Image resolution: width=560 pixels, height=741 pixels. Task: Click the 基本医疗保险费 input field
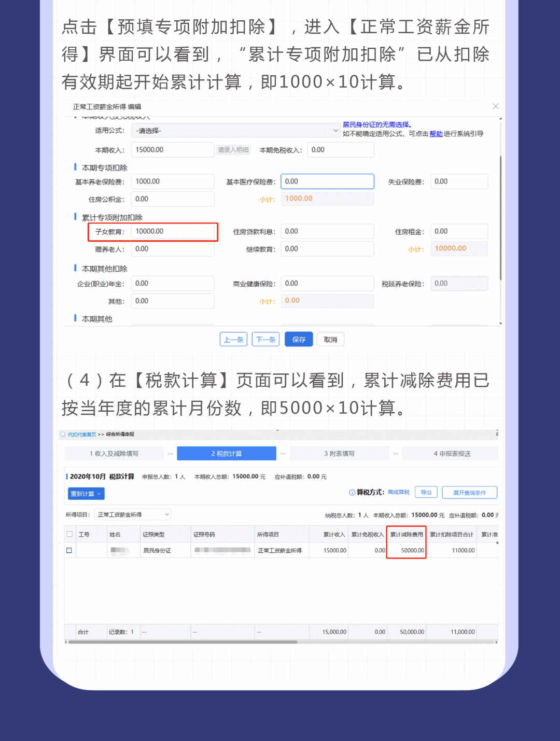[x=327, y=181]
